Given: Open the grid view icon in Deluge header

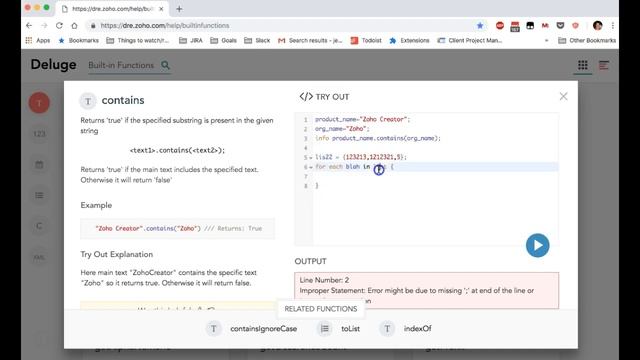Looking at the screenshot, I should pyautogui.click(x=582, y=65).
